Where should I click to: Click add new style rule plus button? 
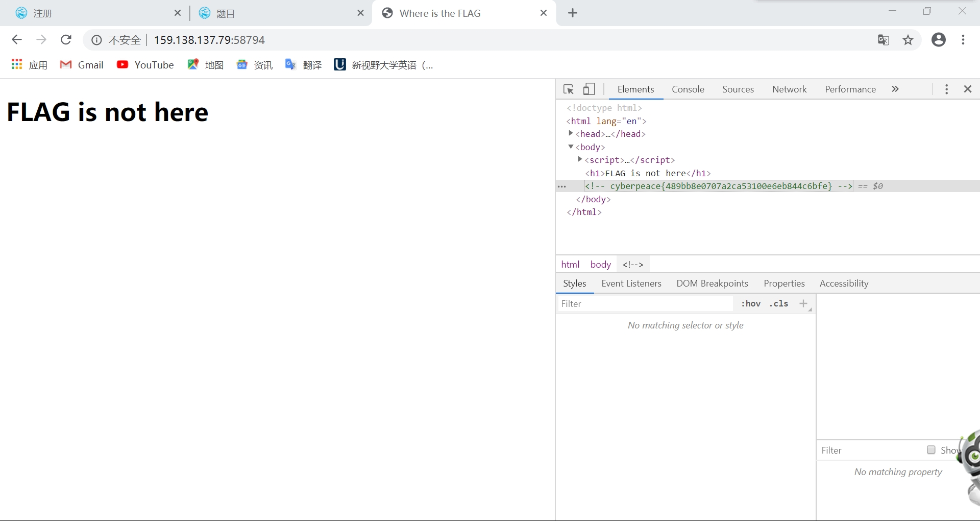[x=802, y=303]
